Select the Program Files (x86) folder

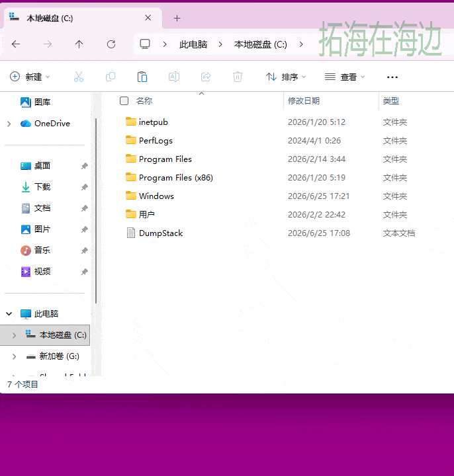click(176, 178)
